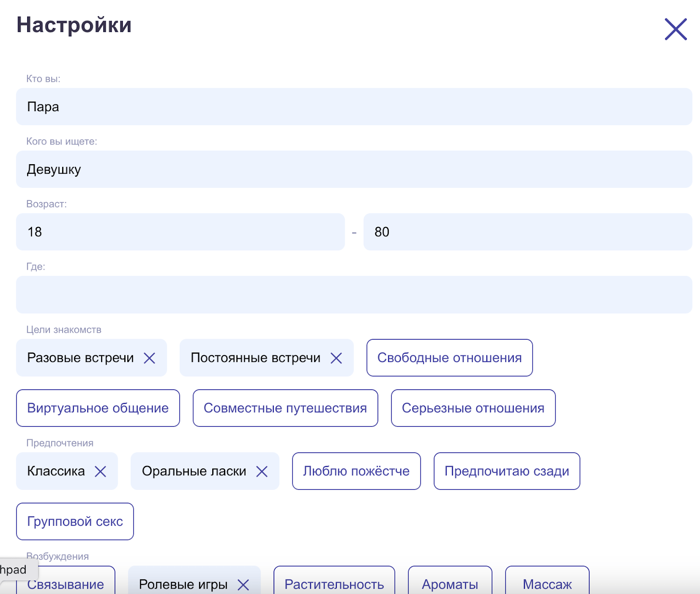Enable the "Серьезные отношения" option

473,408
